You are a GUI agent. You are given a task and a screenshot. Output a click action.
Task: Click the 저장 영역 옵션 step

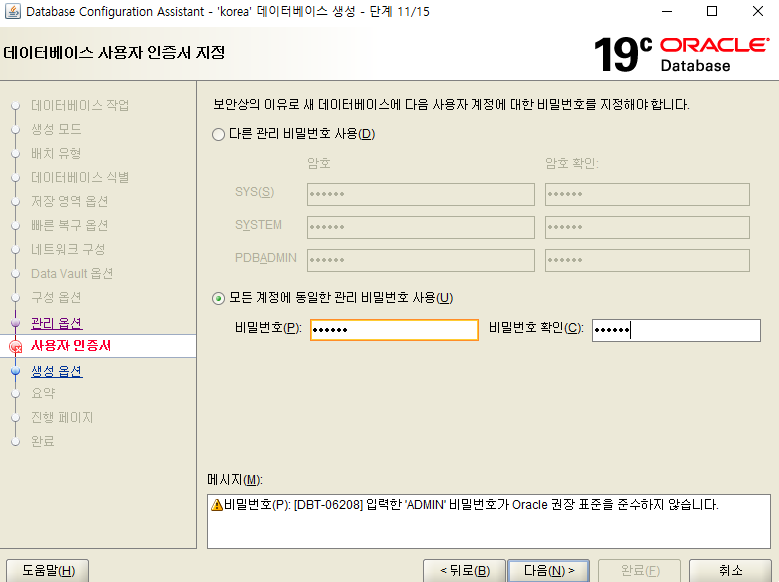point(70,201)
